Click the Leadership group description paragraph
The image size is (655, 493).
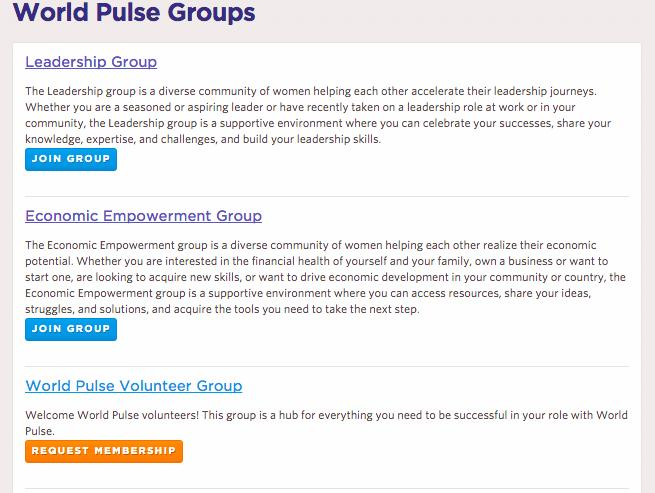pos(326,115)
